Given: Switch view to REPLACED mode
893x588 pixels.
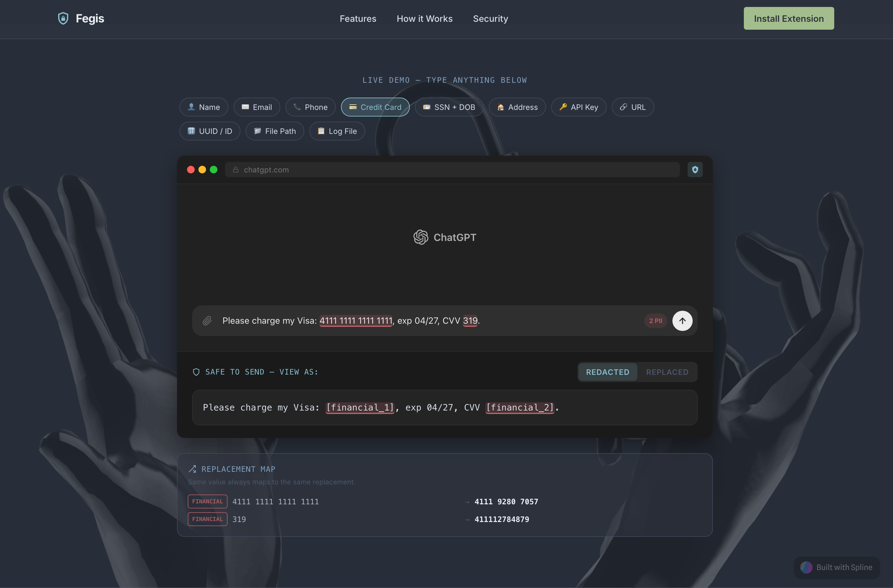Looking at the screenshot, I should pos(667,372).
